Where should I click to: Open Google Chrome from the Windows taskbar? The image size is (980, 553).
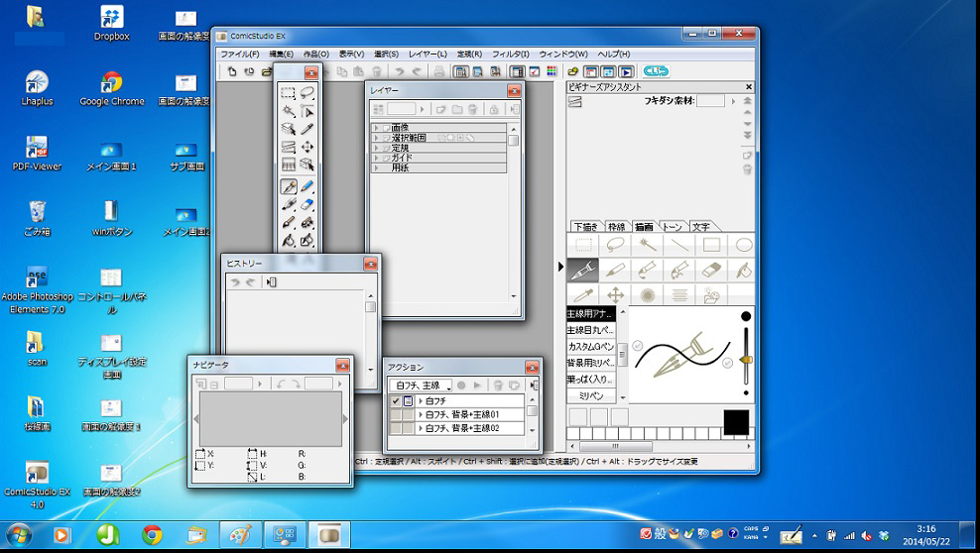pyautogui.click(x=152, y=535)
